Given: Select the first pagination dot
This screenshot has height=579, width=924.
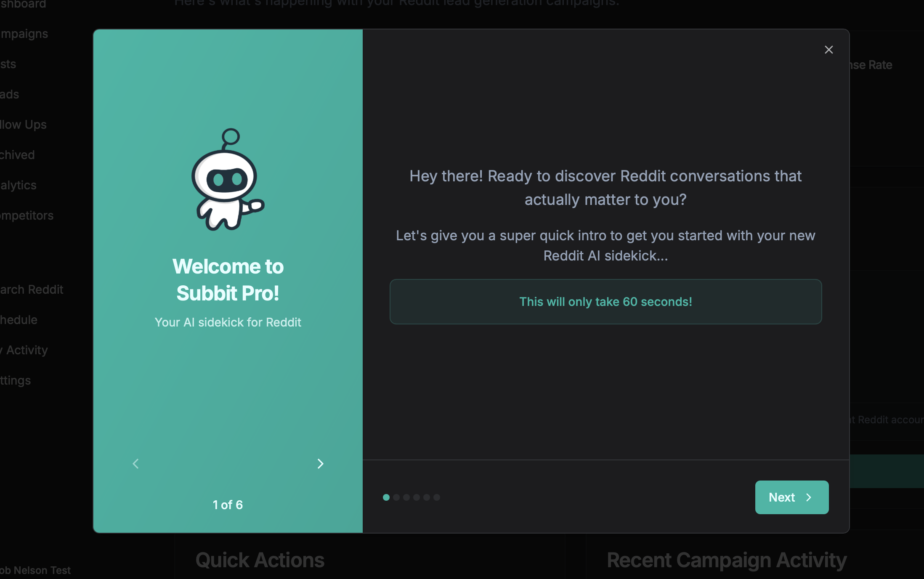Looking at the screenshot, I should tap(386, 497).
